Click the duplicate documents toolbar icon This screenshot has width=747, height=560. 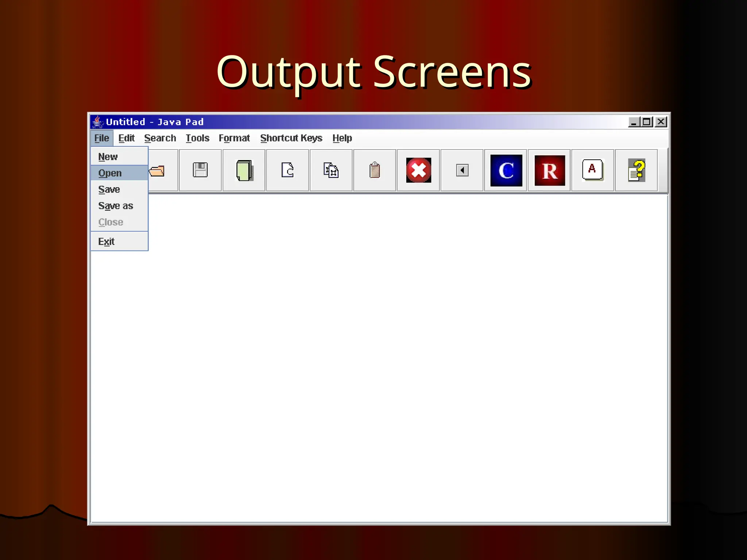(x=331, y=170)
